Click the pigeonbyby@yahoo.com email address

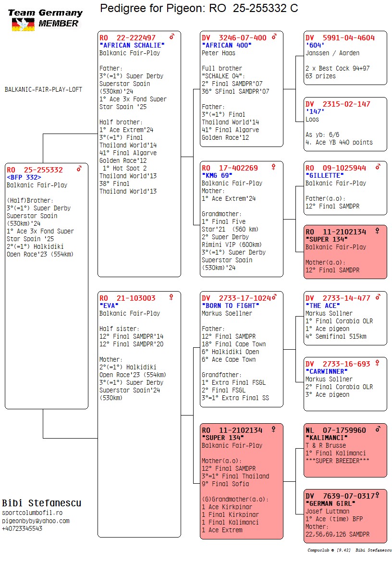(36, 521)
